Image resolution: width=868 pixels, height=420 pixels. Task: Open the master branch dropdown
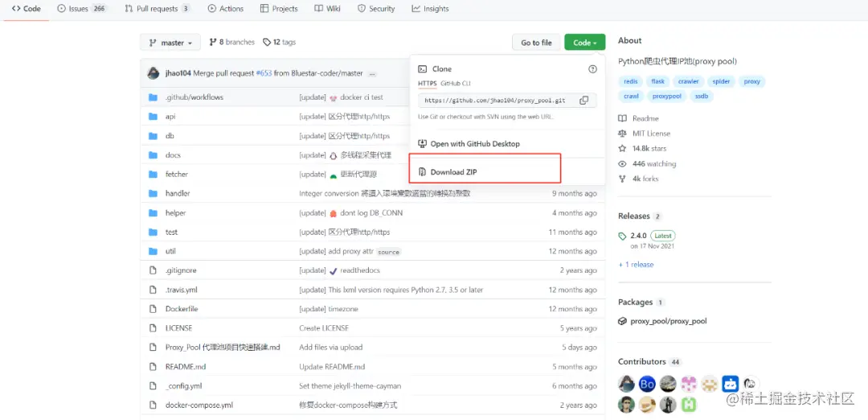tap(170, 43)
